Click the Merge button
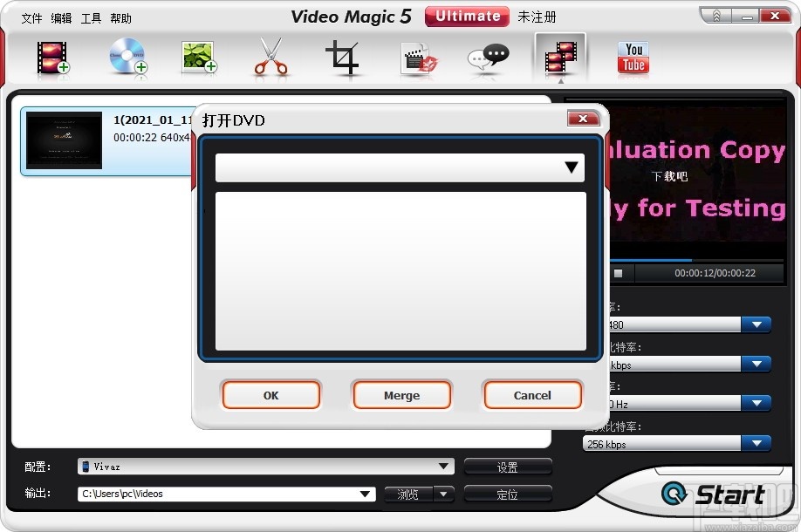 [400, 394]
